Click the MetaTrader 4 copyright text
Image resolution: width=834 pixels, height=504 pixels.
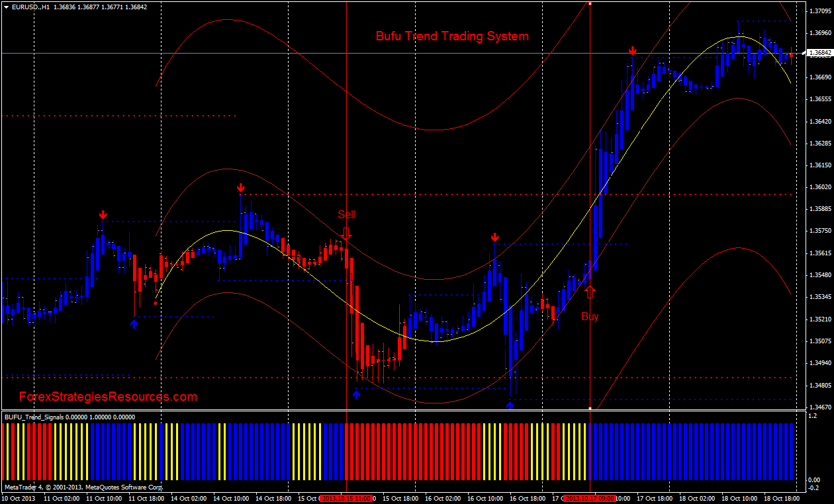(x=83, y=487)
